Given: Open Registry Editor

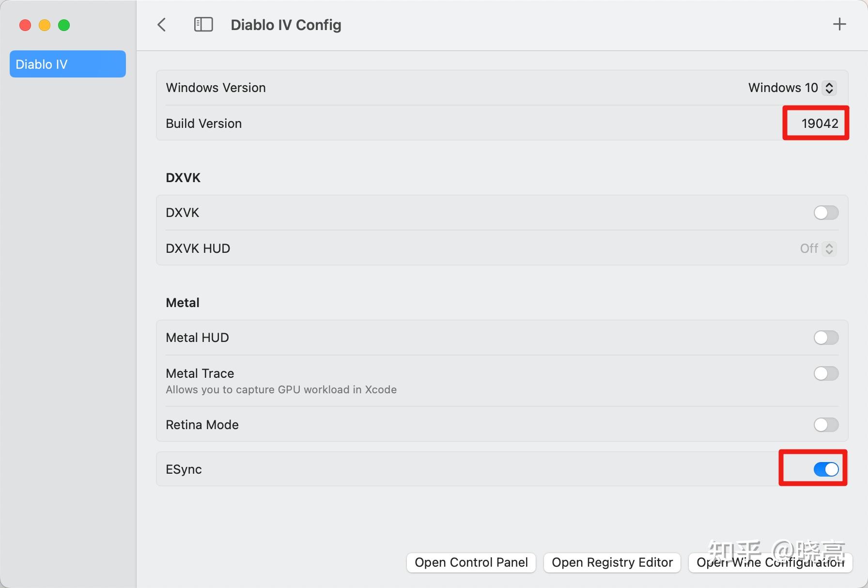Looking at the screenshot, I should 612,562.
